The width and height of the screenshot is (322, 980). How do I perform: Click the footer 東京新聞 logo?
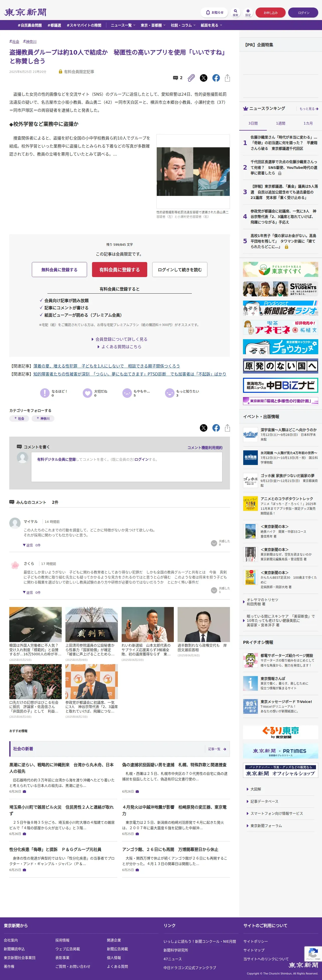pyautogui.click(x=303, y=965)
